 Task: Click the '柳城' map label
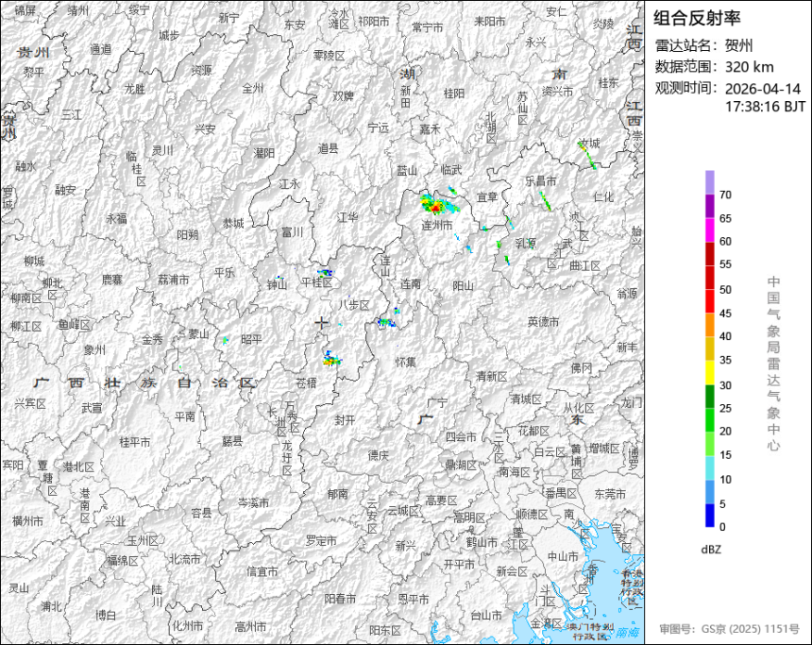pos(34,261)
